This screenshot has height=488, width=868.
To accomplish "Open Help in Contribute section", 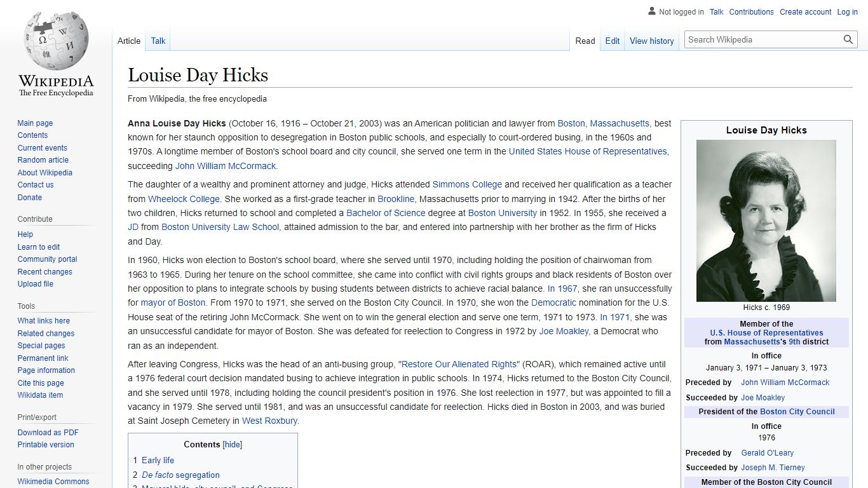I will pyautogui.click(x=25, y=234).
